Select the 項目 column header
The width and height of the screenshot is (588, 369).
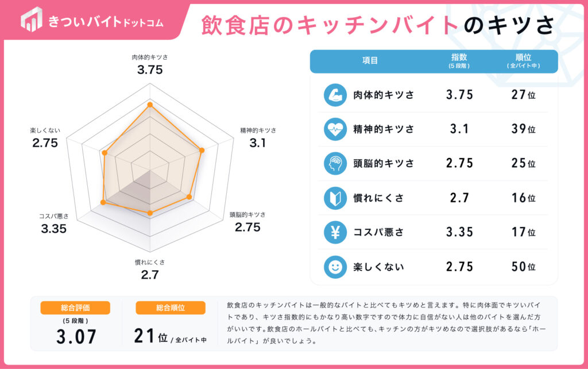pyautogui.click(x=370, y=61)
